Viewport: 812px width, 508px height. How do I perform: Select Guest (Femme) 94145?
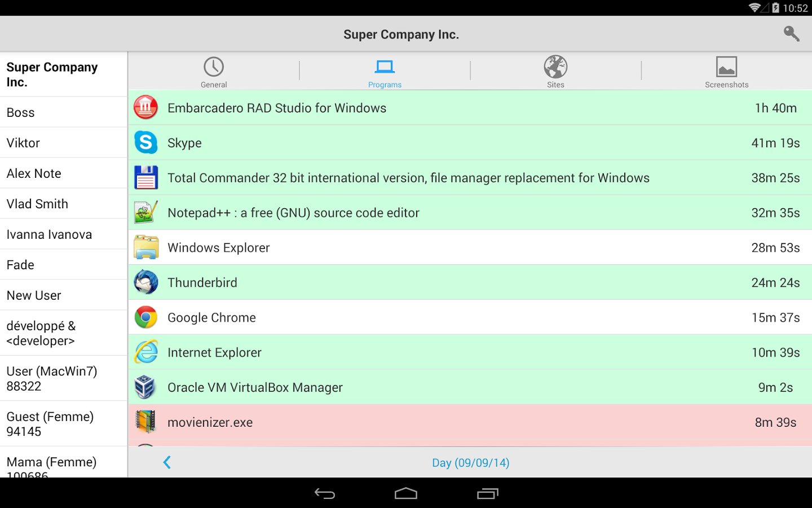64,424
